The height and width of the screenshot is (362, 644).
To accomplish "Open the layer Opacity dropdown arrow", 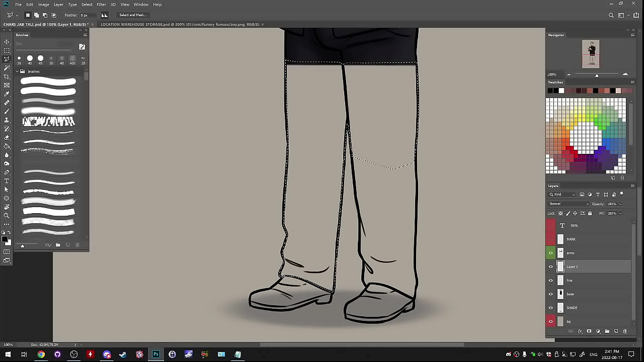I will tap(620, 204).
